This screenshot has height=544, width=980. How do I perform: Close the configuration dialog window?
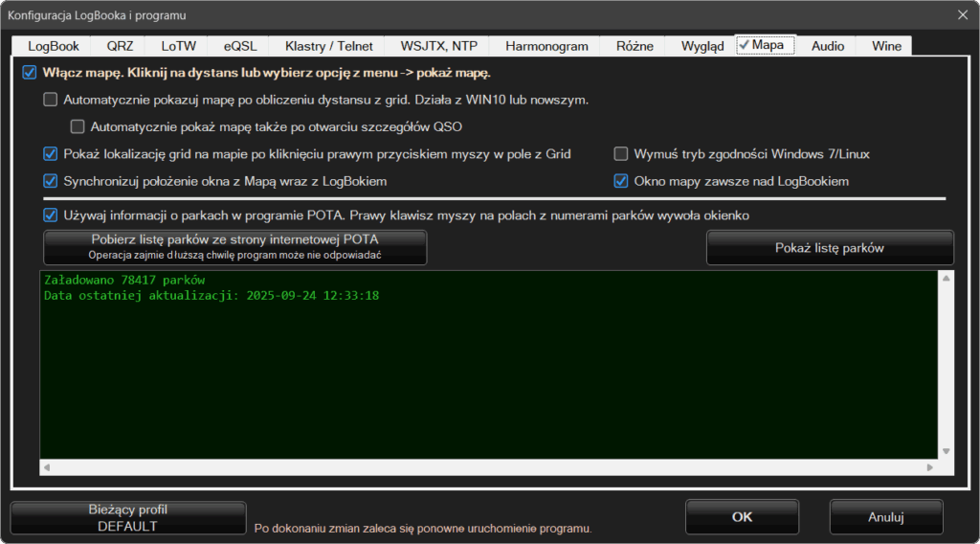point(962,13)
